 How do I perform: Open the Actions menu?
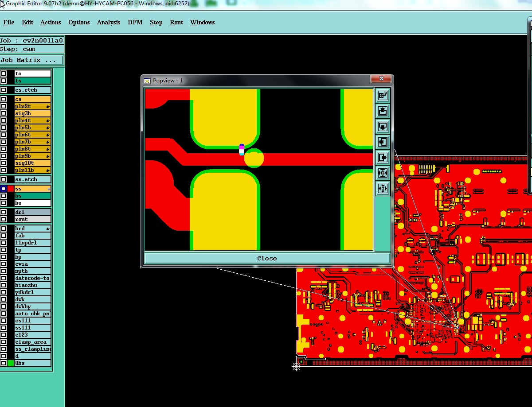click(x=51, y=22)
